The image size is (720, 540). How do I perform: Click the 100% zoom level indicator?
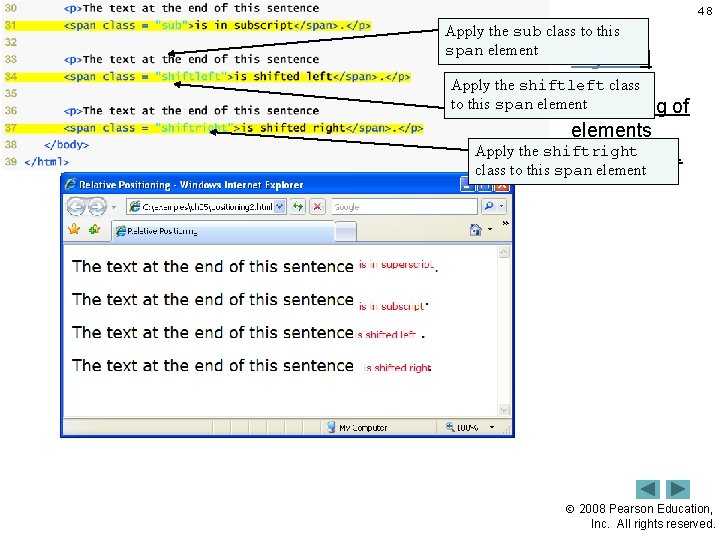click(462, 428)
